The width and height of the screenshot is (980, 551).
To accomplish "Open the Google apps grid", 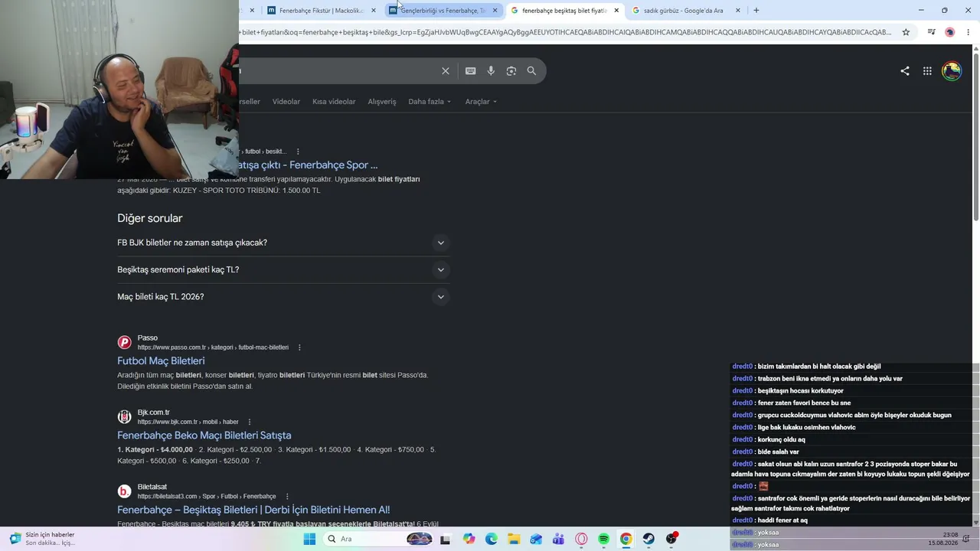I will pos(927,71).
